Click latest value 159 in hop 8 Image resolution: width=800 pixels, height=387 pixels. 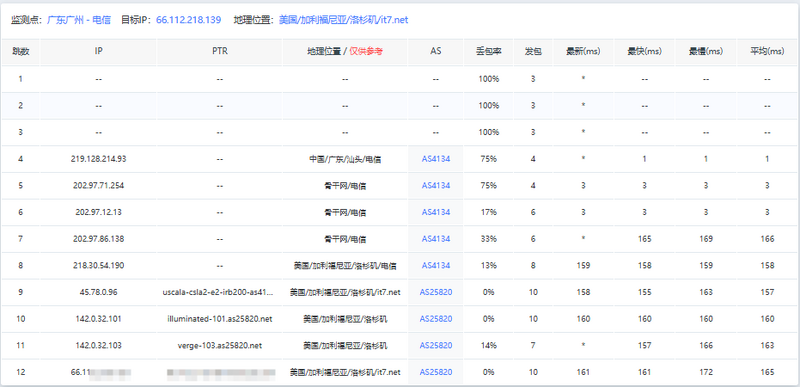click(583, 266)
